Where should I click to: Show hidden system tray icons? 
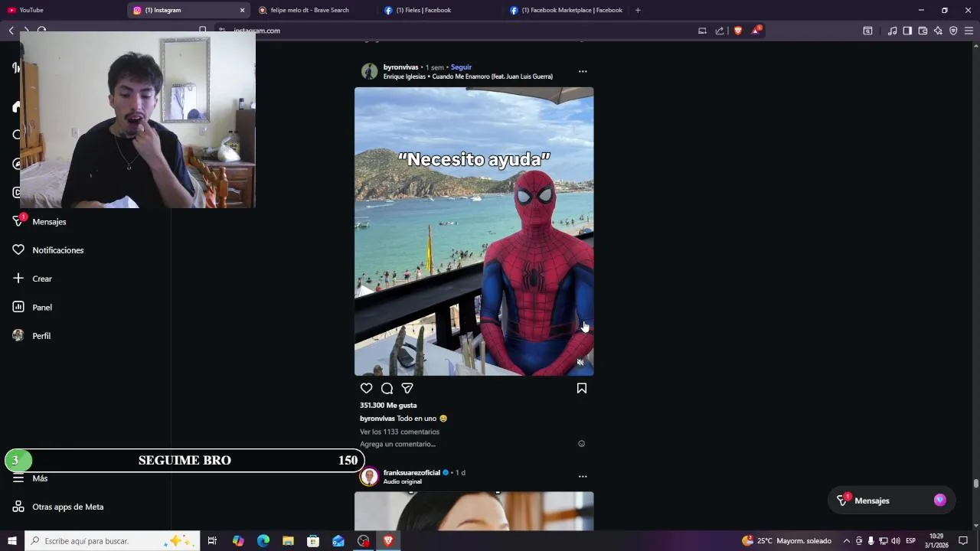pos(846,541)
